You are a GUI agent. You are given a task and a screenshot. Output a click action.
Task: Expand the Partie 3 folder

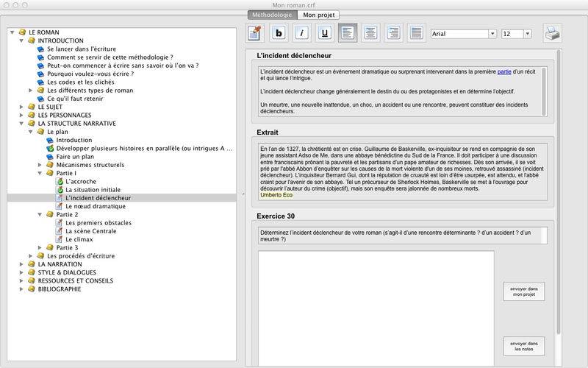pyautogui.click(x=40, y=247)
